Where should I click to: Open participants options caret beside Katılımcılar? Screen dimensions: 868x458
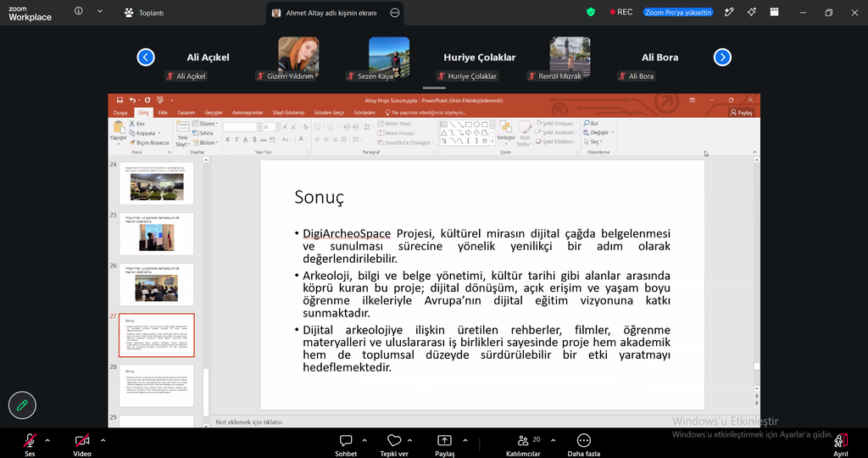[x=553, y=441]
